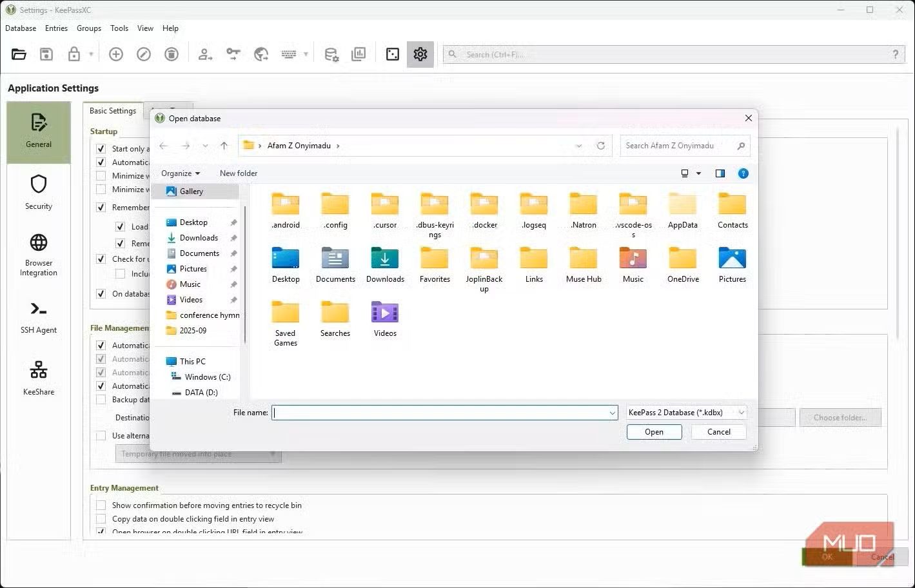
Task: Open the Password Generator dice icon
Action: pyautogui.click(x=393, y=54)
